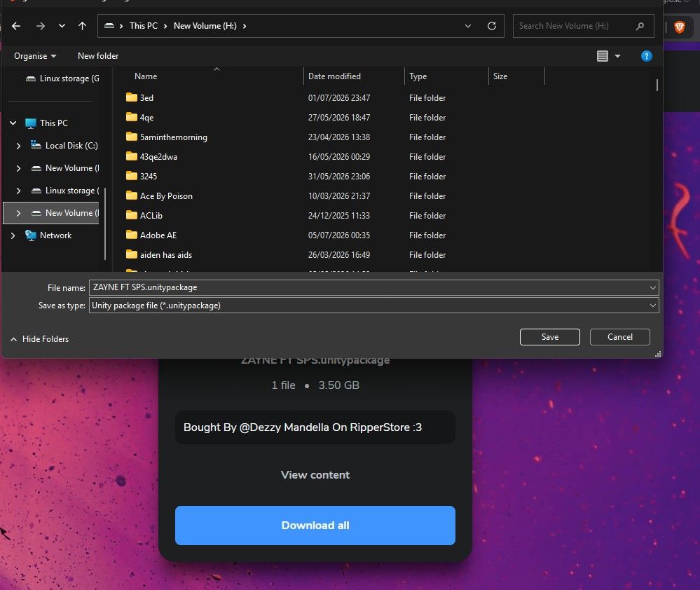Open address bar previous locations dropdown
The image size is (700, 590).
point(468,26)
